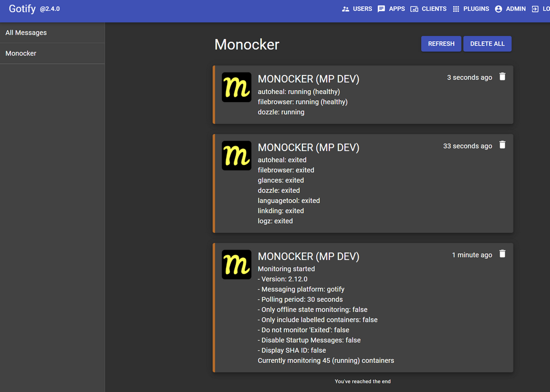Open the Users page

(x=357, y=9)
